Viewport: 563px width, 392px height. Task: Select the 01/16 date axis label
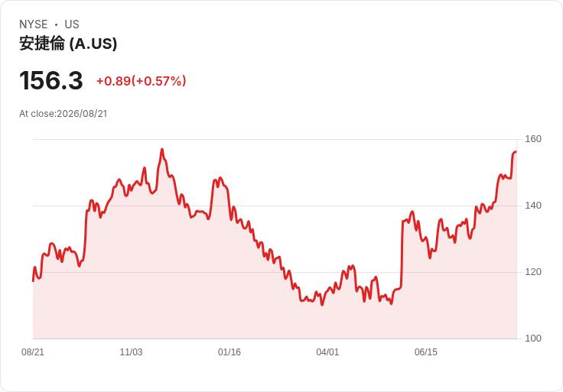coord(229,352)
